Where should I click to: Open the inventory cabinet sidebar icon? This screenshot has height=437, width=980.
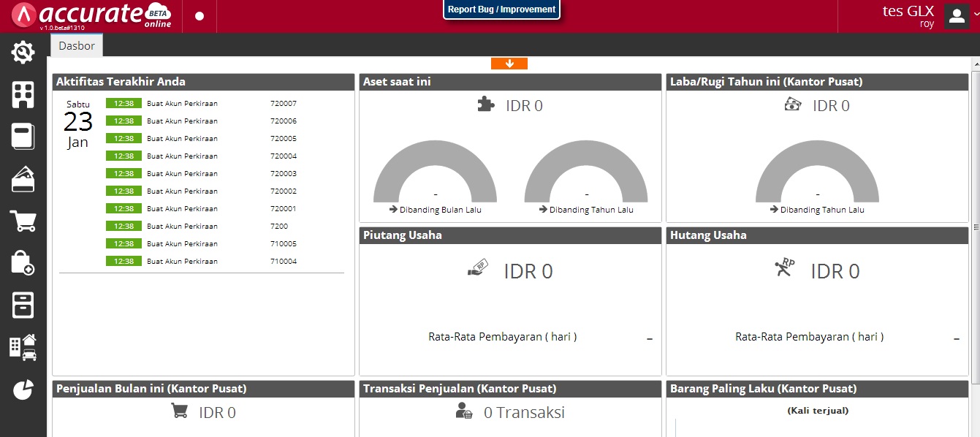[23, 305]
